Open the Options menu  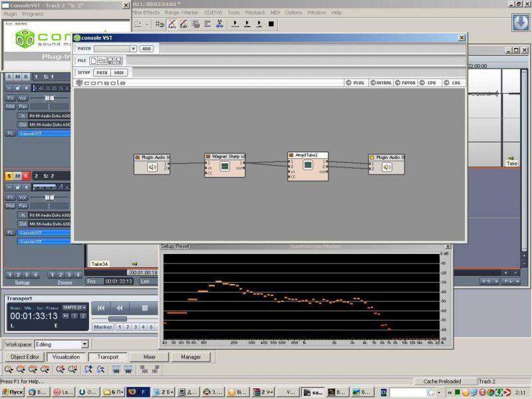tap(293, 13)
